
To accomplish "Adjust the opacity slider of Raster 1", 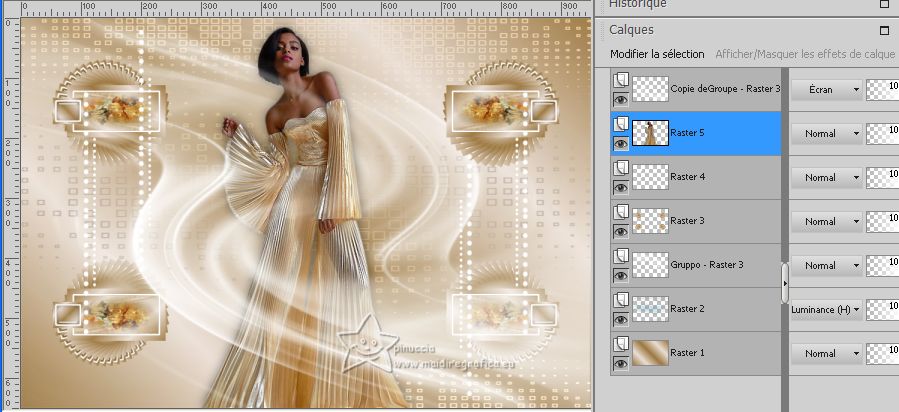I will click(882, 354).
